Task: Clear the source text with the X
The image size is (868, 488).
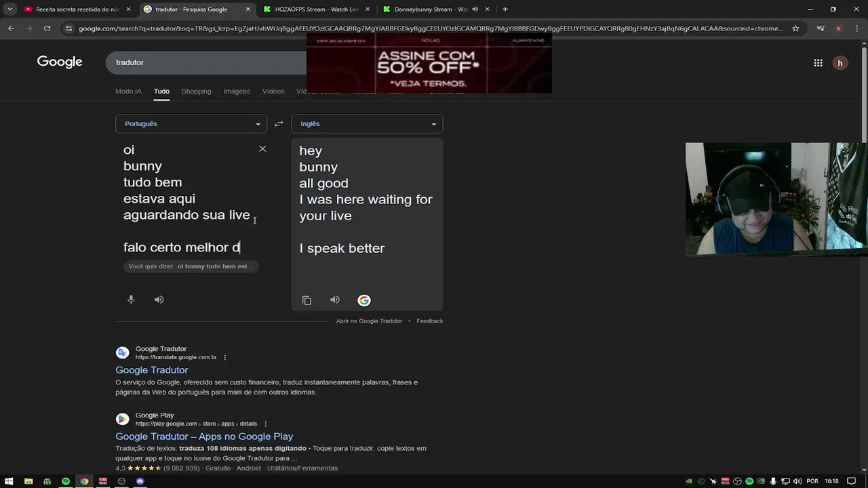Action: tap(262, 149)
